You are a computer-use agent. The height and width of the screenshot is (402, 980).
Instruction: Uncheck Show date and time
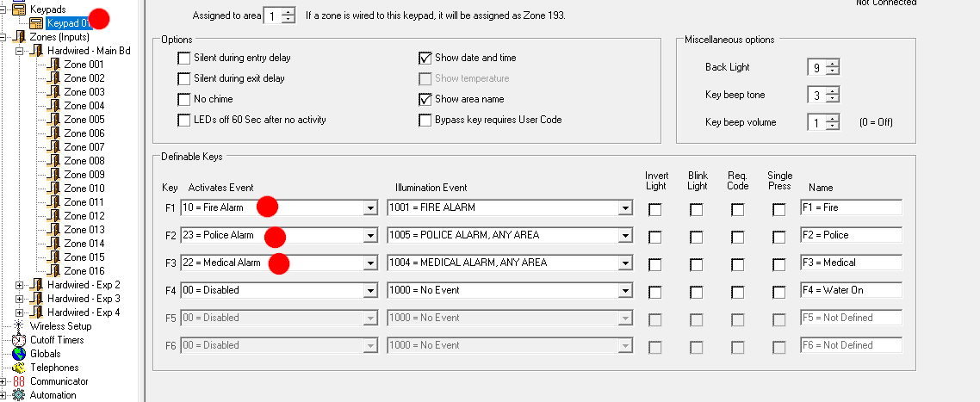coord(425,59)
